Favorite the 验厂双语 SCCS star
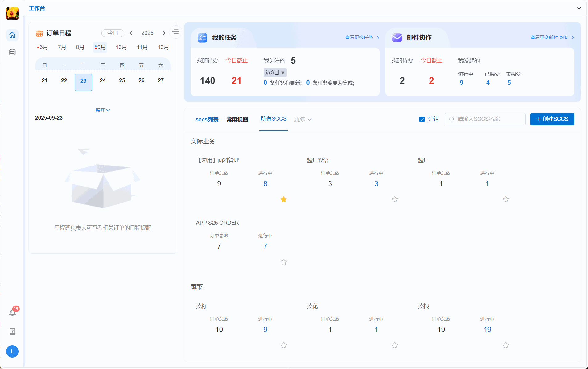Viewport: 588px width, 369px height. (x=395, y=199)
